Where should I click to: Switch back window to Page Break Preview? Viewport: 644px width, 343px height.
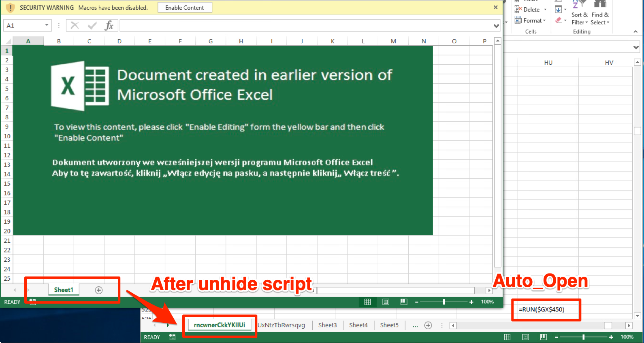[544, 337]
